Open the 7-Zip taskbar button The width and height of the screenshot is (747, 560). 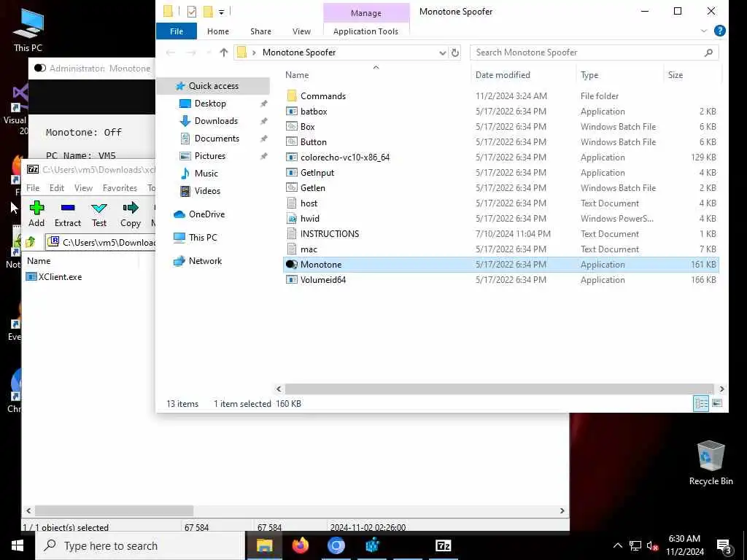pyautogui.click(x=443, y=545)
